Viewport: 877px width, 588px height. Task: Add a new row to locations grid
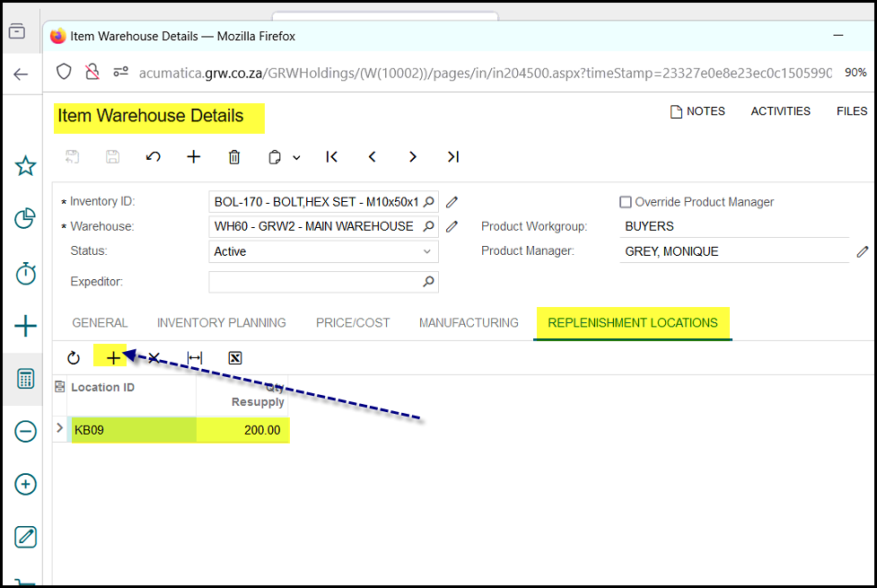point(113,358)
